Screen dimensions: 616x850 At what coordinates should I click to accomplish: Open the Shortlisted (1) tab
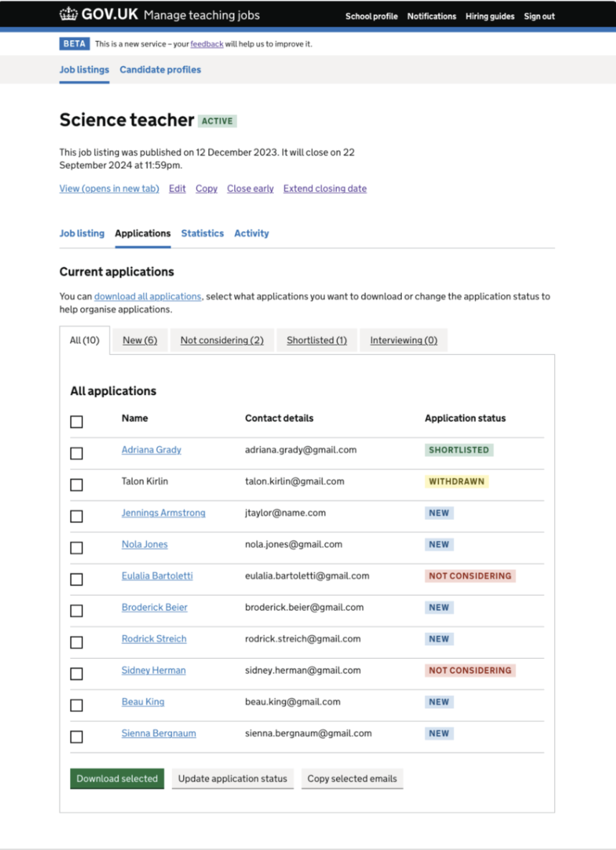(x=317, y=340)
